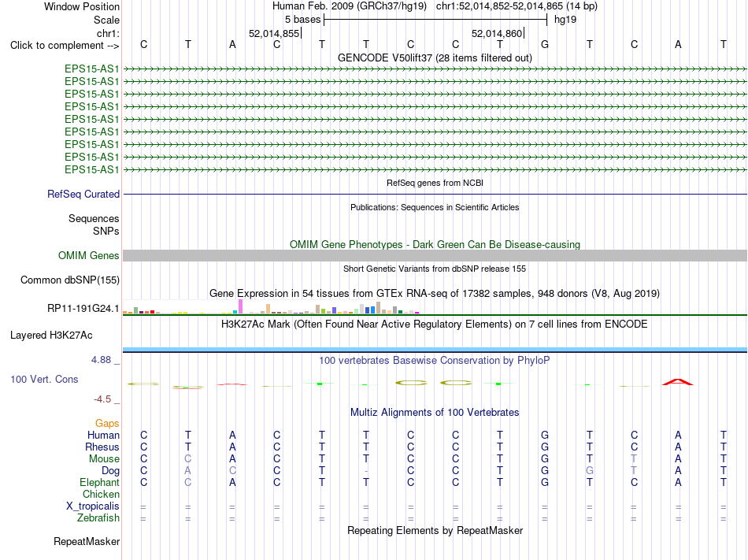Click the '5 bases' scale bar label

[x=302, y=20]
